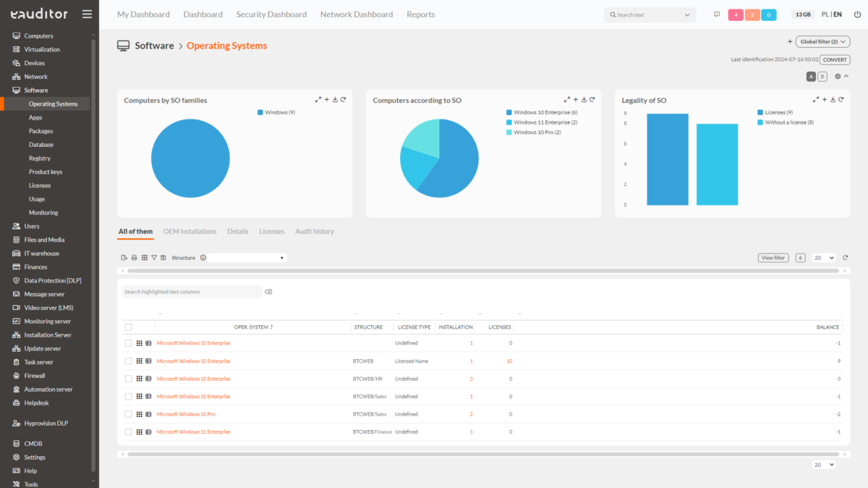Refresh the Computers by SO families chart
The height and width of the screenshot is (488, 868).
(343, 99)
